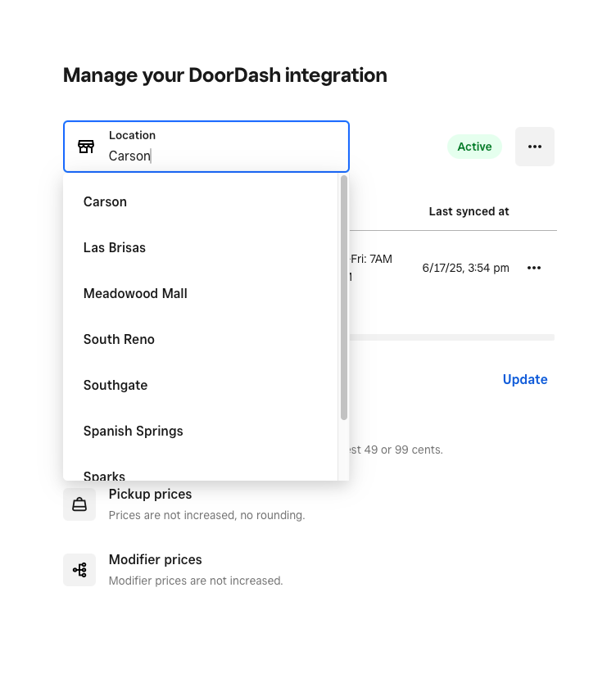Focus the Location search input field

pos(221,156)
